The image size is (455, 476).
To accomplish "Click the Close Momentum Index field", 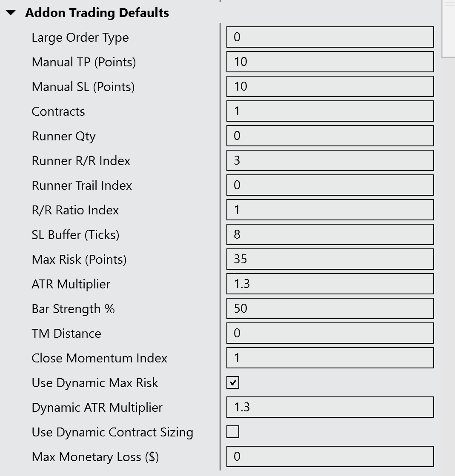I will tap(330, 358).
